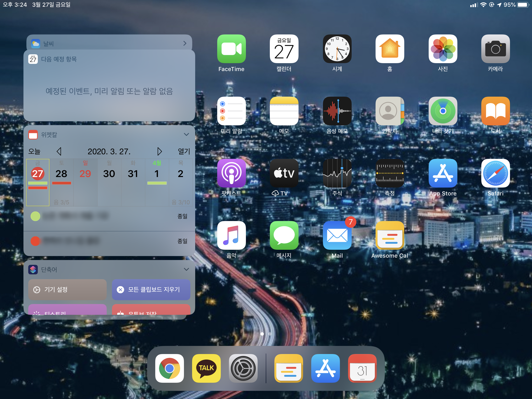The image size is (532, 399).
Task: Expand the Weather (날씨) widget chevron
Action: tap(185, 43)
